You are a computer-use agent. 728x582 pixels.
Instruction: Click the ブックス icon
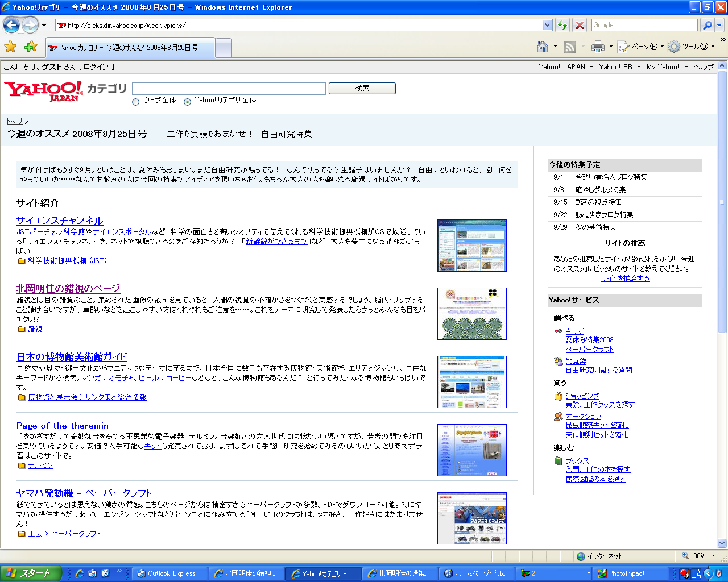(x=559, y=461)
